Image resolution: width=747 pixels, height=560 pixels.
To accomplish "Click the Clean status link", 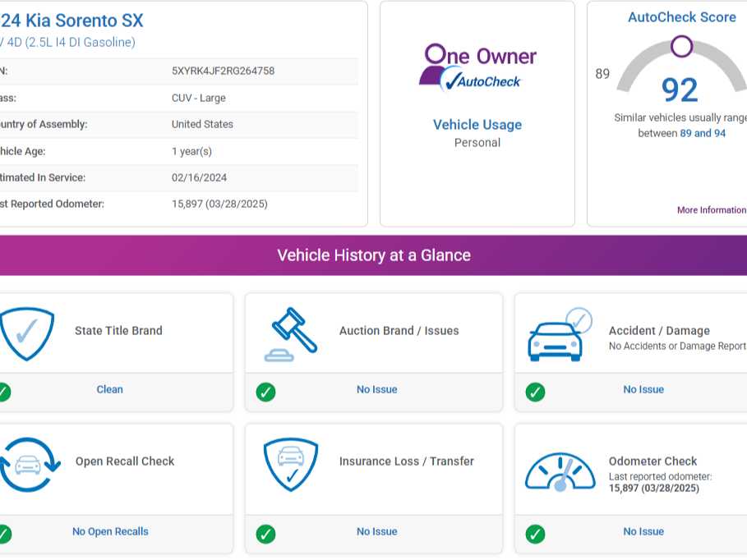I will 109,389.
